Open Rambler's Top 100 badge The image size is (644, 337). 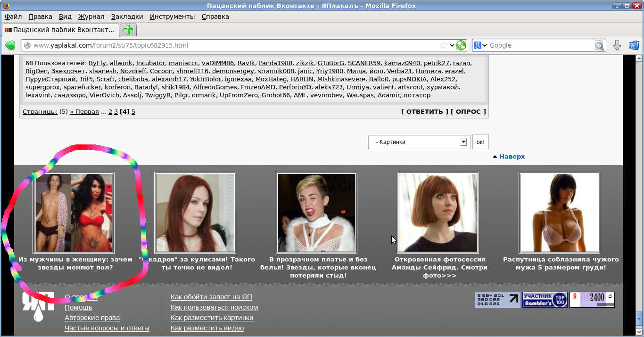[545, 300]
